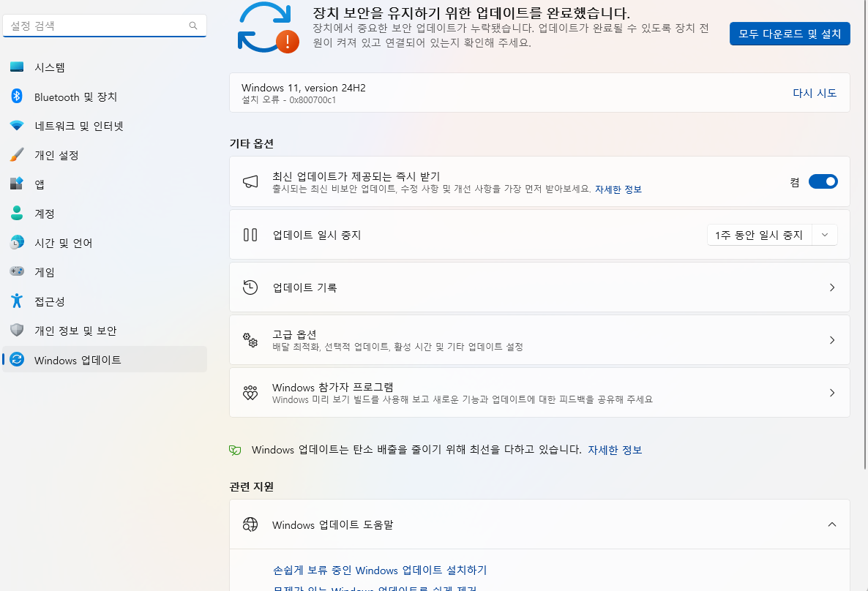Screen dimensions: 868x591
Task: Click inside the 설정 검색 search field
Action: point(102,25)
